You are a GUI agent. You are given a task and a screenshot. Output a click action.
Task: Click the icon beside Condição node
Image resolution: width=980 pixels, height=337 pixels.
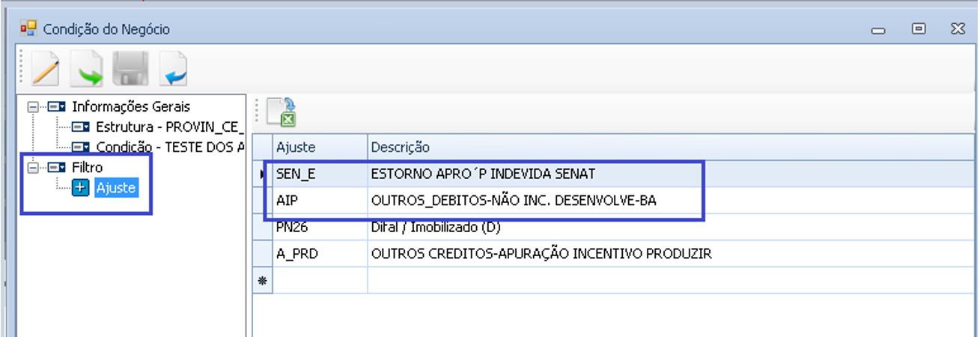point(81,148)
